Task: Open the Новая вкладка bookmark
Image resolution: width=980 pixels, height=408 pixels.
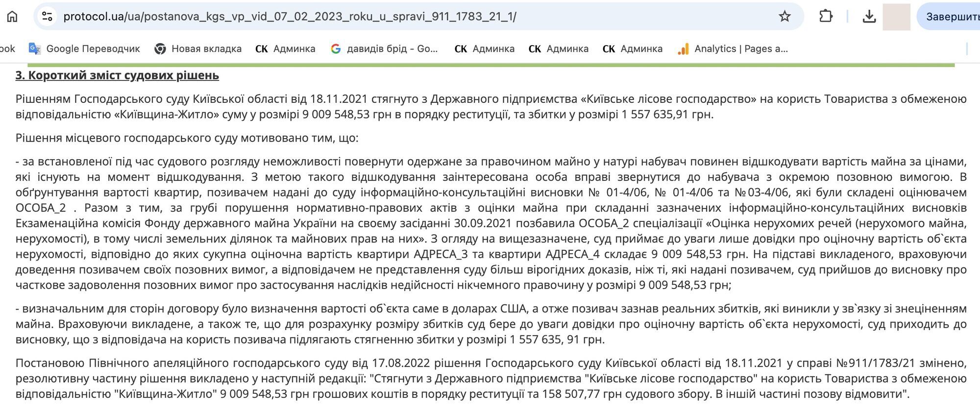Action: click(x=198, y=48)
